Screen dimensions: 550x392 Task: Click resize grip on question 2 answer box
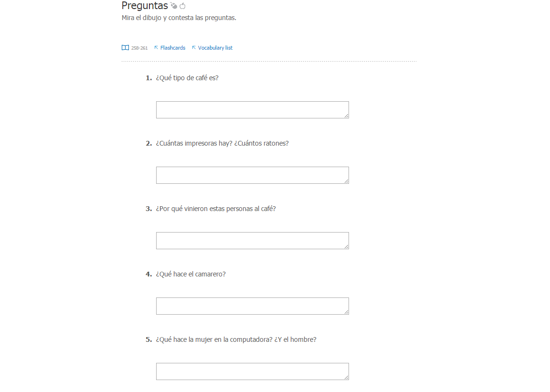pyautogui.click(x=346, y=181)
